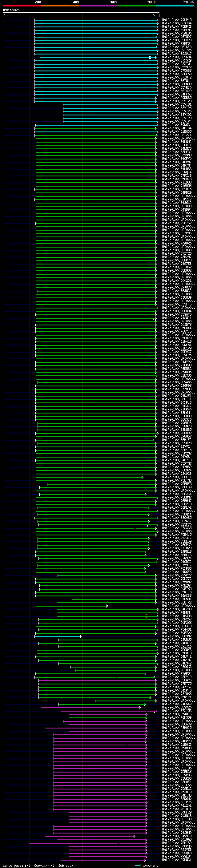
Task: Select label UniRef100_Q5B5F5
Action: tap(177, 484)
